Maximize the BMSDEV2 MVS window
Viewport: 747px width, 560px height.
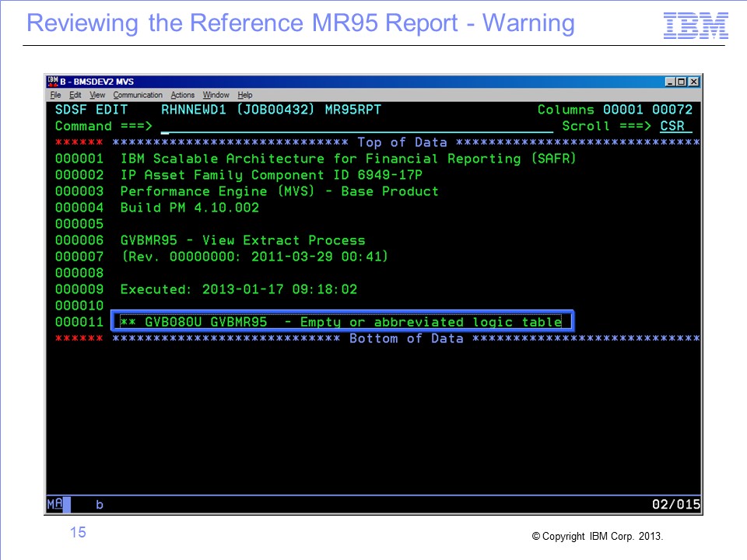682,82
